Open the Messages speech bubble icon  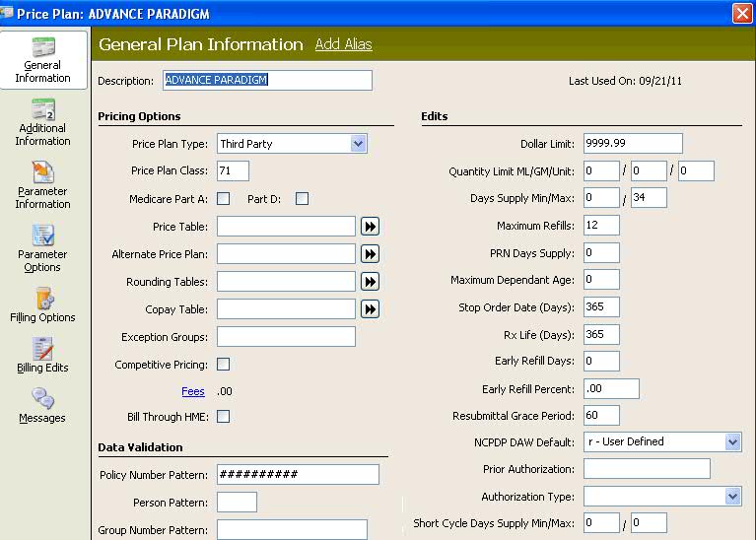pos(43,399)
